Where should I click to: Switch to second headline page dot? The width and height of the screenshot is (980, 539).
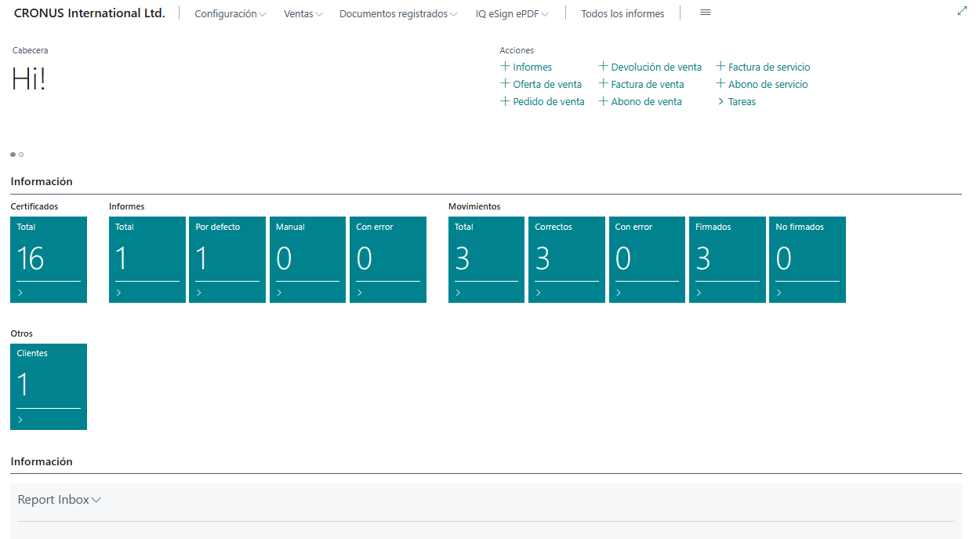click(x=21, y=155)
